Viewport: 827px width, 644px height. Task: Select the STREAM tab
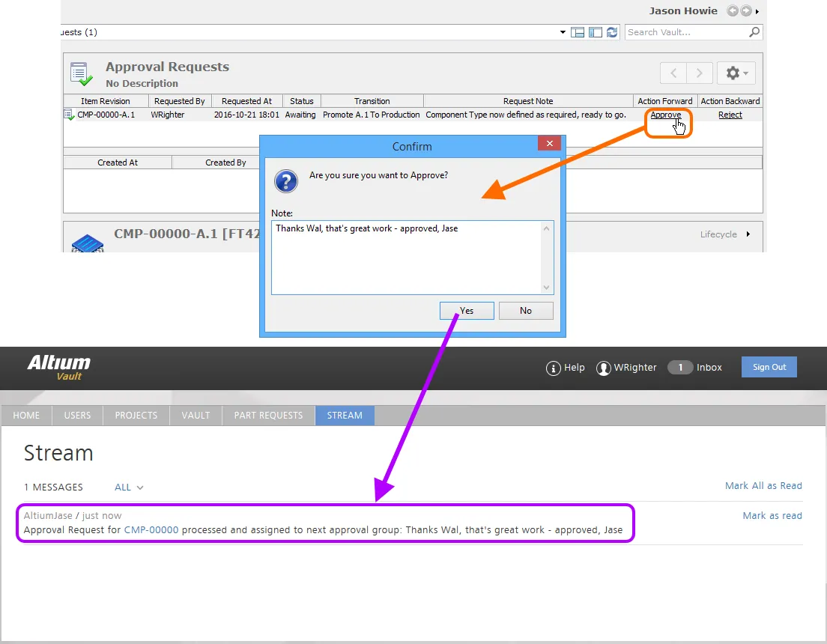(345, 416)
